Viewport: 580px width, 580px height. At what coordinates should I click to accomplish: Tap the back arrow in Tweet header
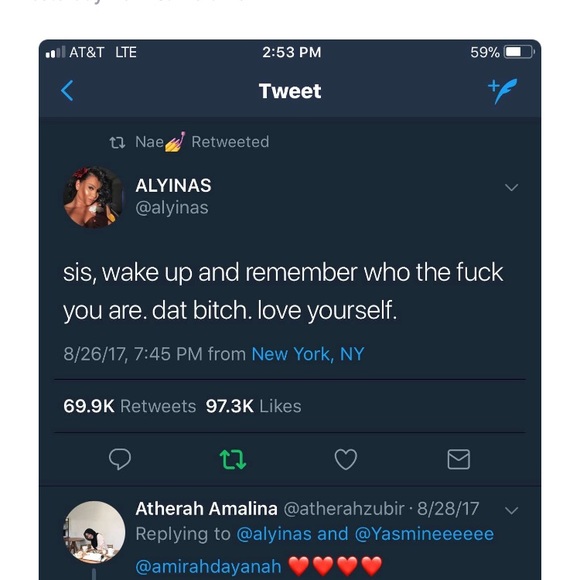[x=67, y=91]
